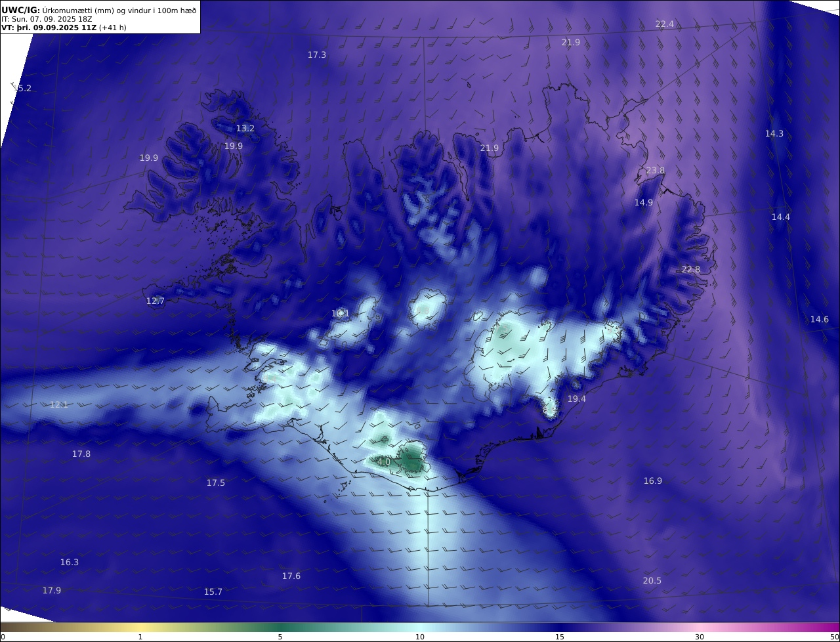Click the 12.7 value label

tap(156, 301)
